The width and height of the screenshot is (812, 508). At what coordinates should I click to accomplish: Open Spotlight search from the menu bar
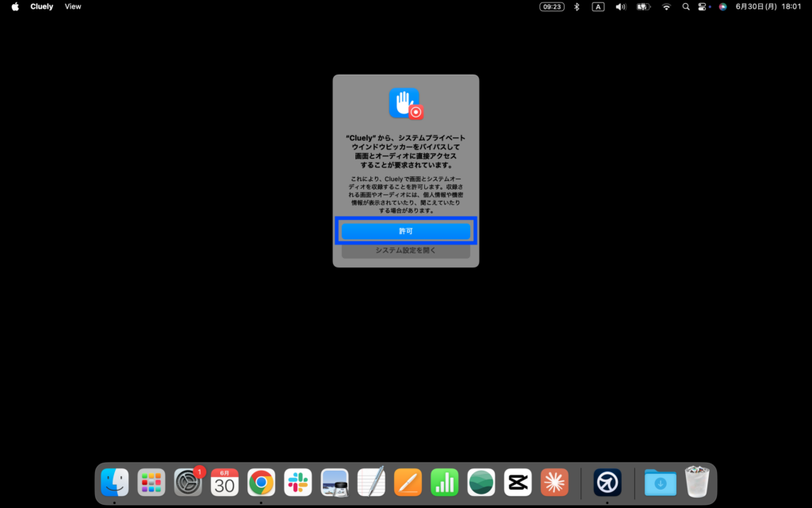(686, 6)
